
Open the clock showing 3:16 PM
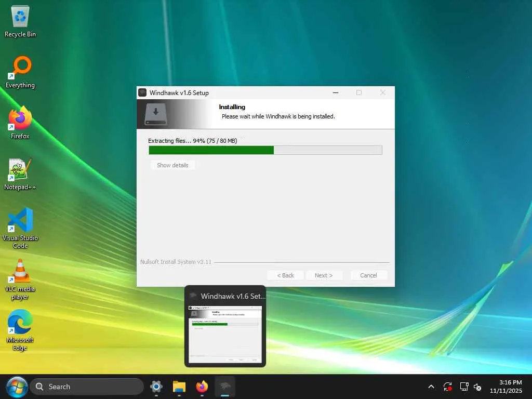(x=506, y=387)
